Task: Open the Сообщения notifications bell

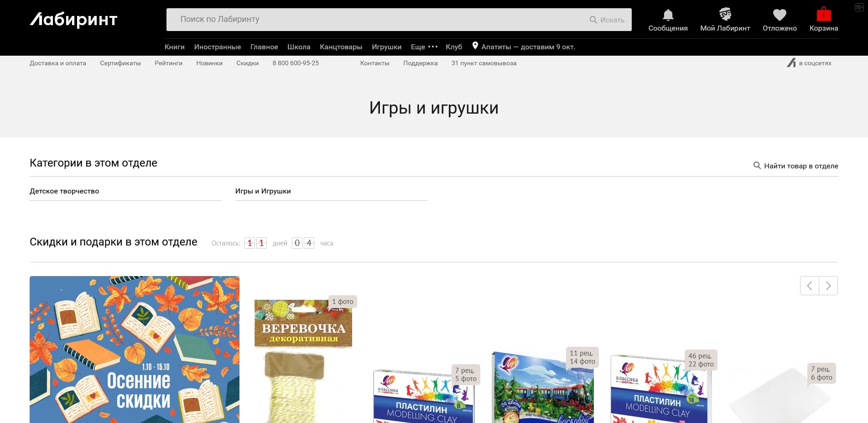Action: point(667,15)
